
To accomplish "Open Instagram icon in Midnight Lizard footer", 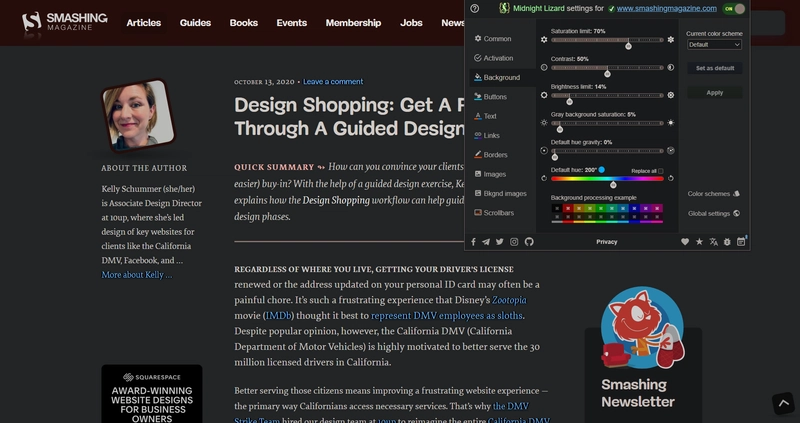I will (514, 242).
